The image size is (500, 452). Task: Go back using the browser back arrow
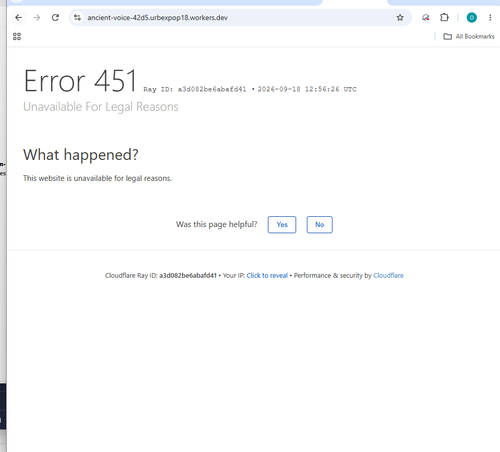tap(18, 18)
